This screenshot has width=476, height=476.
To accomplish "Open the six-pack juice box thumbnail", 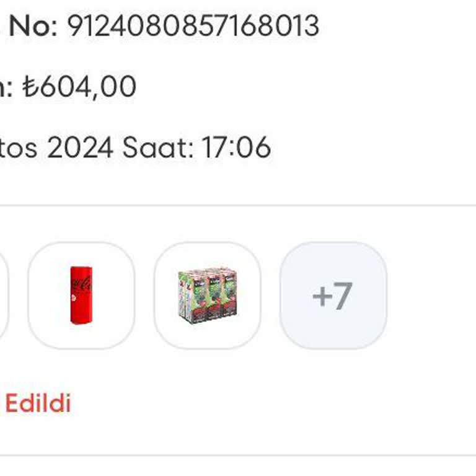I will point(207,295).
